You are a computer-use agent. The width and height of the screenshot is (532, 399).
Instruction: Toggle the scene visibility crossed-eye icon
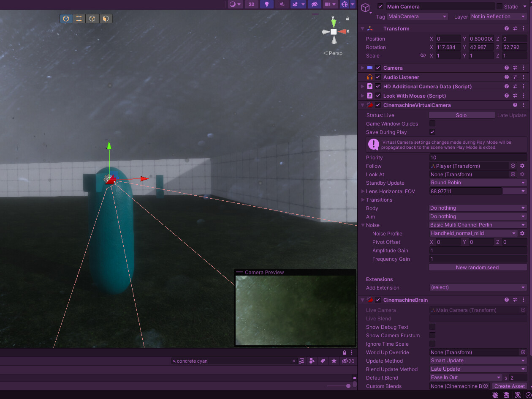tap(315, 4)
